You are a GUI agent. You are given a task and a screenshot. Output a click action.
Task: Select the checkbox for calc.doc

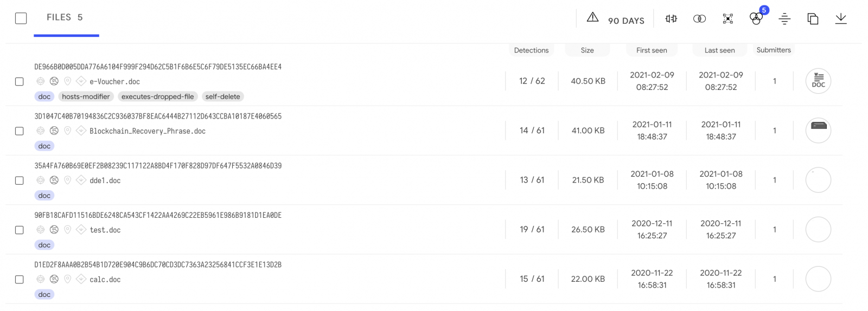coord(20,280)
